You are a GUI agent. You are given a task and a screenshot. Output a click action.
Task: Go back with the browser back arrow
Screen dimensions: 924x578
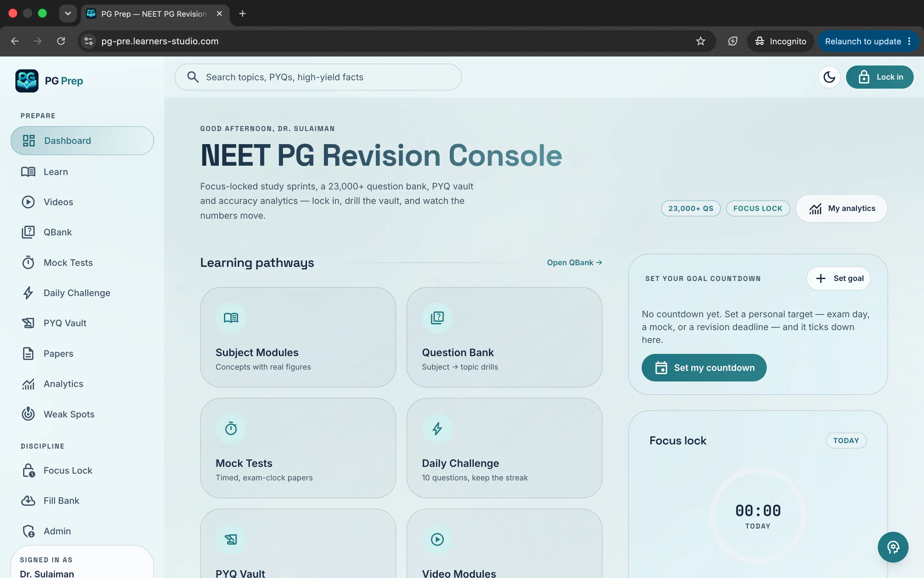[x=15, y=41]
